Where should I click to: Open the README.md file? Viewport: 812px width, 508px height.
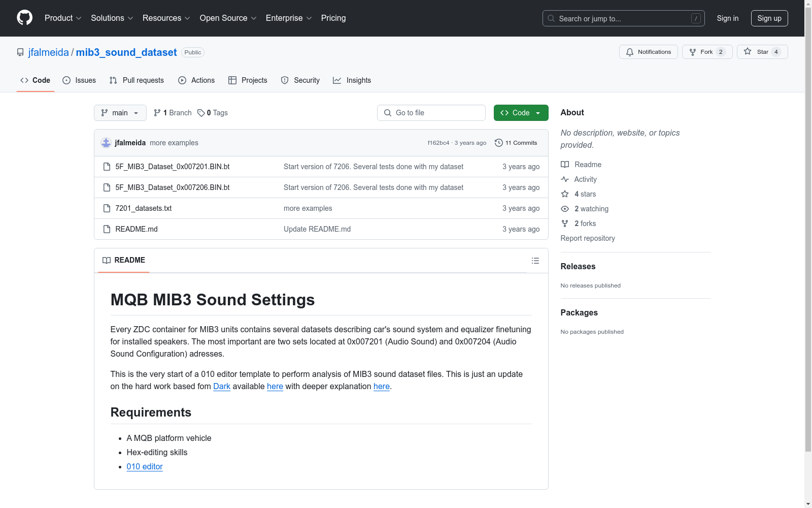[137, 229]
